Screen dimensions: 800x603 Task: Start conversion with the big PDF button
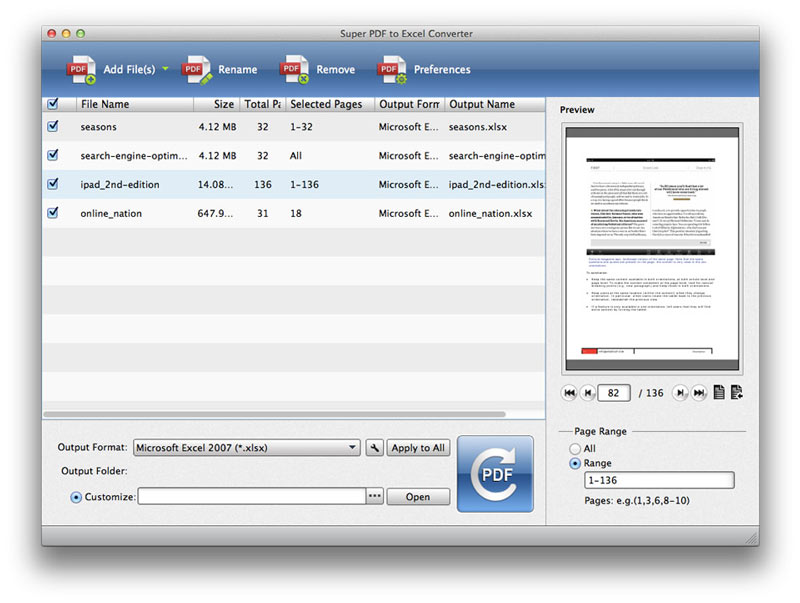(x=495, y=474)
